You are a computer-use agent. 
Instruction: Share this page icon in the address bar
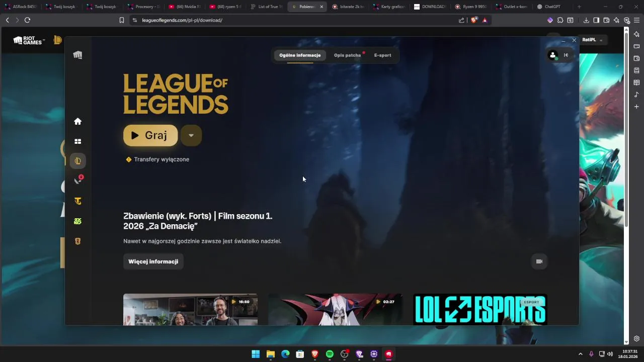click(x=462, y=20)
